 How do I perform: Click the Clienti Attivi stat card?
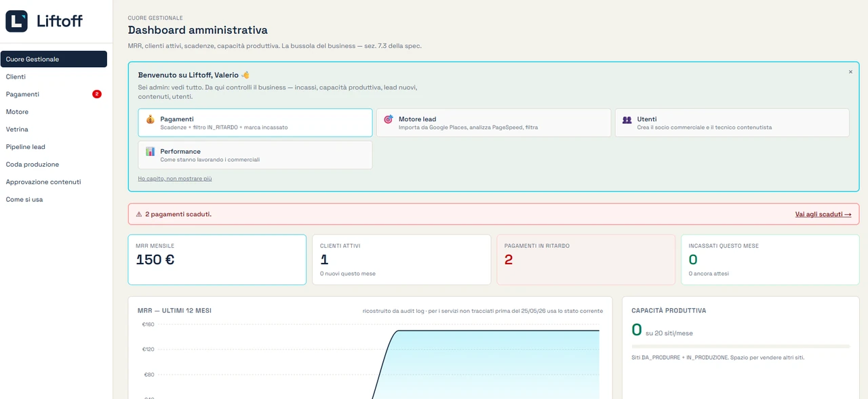click(x=401, y=259)
